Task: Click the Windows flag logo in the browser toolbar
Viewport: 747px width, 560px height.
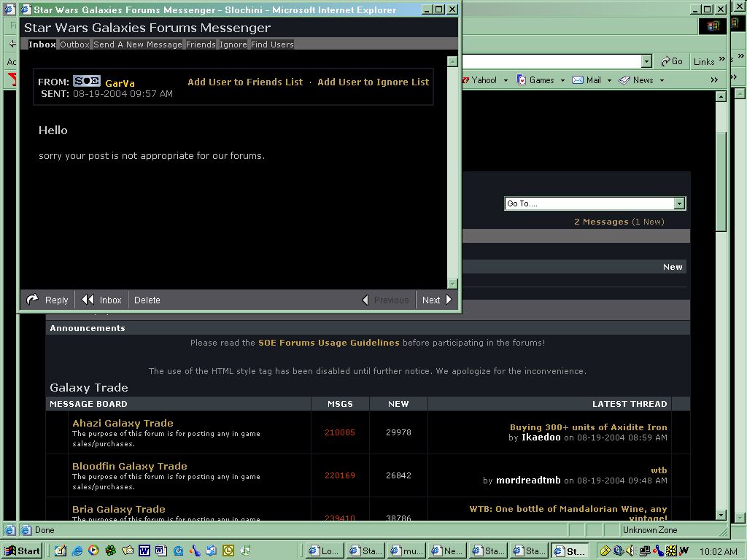Action: pos(713,26)
